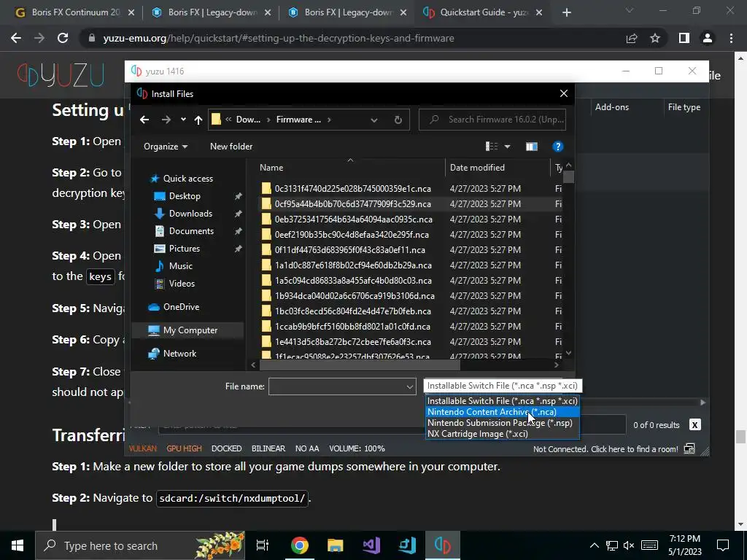Image resolution: width=747 pixels, height=560 pixels.
Task: Select file 0cf95a44b4b0b70c6d37477909f3c529.nca
Action: point(352,204)
